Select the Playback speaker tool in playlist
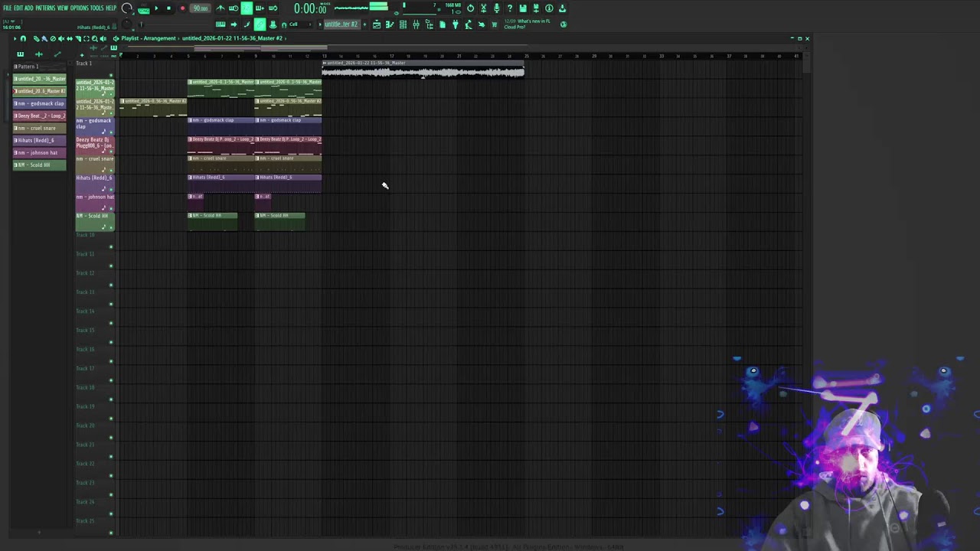Image resolution: width=980 pixels, height=551 pixels. point(103,38)
